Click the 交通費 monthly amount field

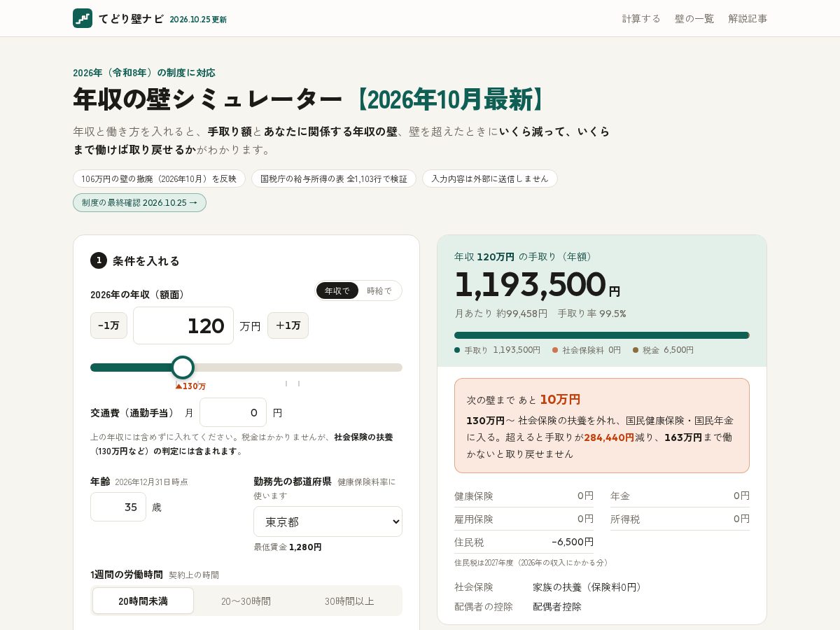click(233, 412)
